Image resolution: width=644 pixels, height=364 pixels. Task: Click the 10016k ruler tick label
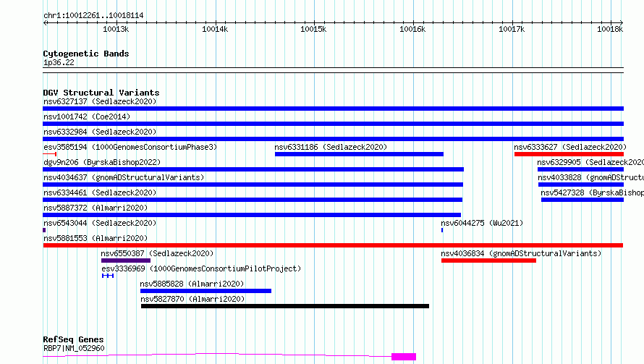coord(412,29)
